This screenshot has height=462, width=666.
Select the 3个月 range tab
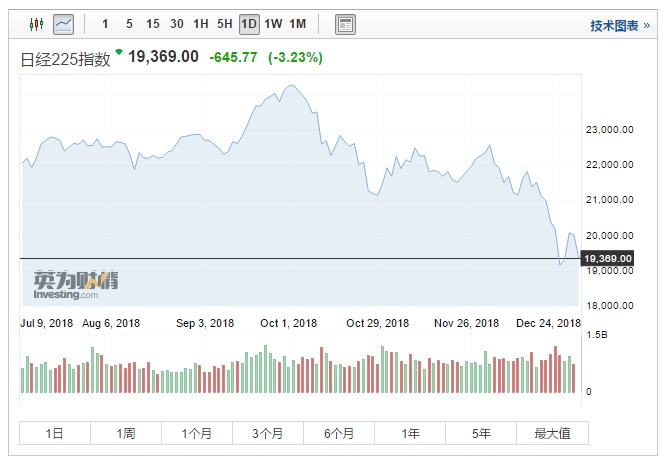click(x=268, y=433)
